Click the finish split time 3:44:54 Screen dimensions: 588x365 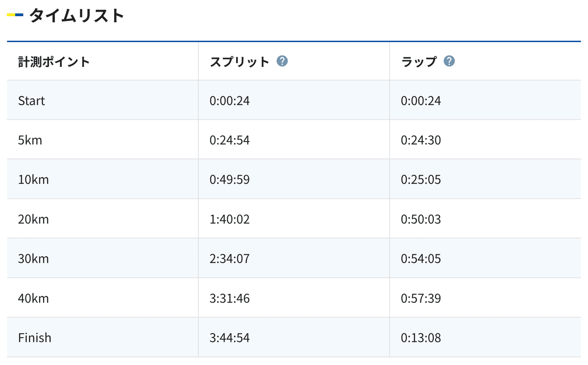(x=230, y=337)
